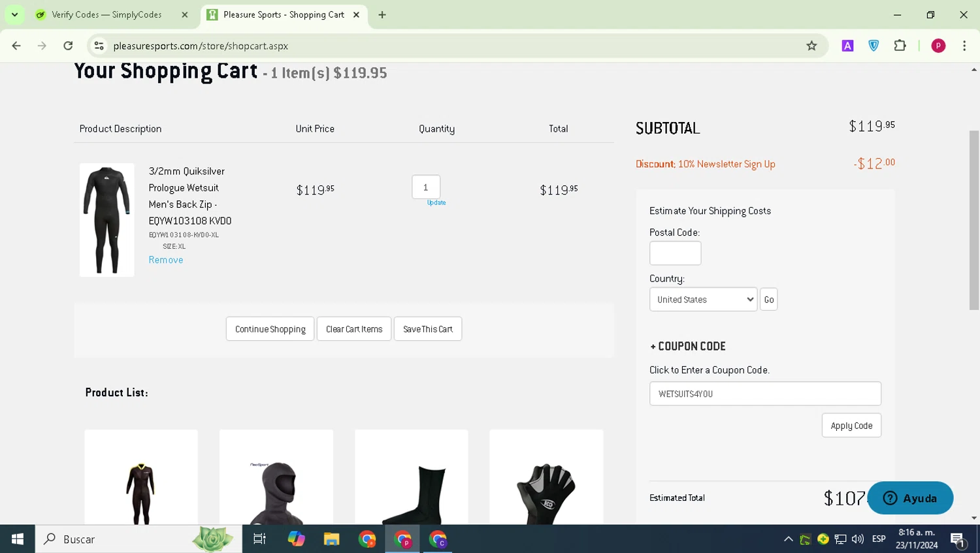Open the neoprene hood product
The width and height of the screenshot is (980, 553).
(x=276, y=477)
